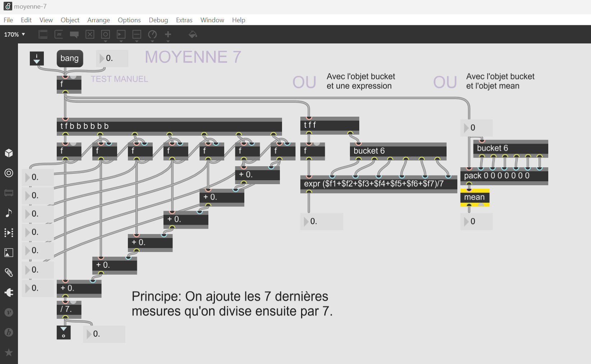Add a dial object from toolbar
The image size is (591, 364).
152,34
